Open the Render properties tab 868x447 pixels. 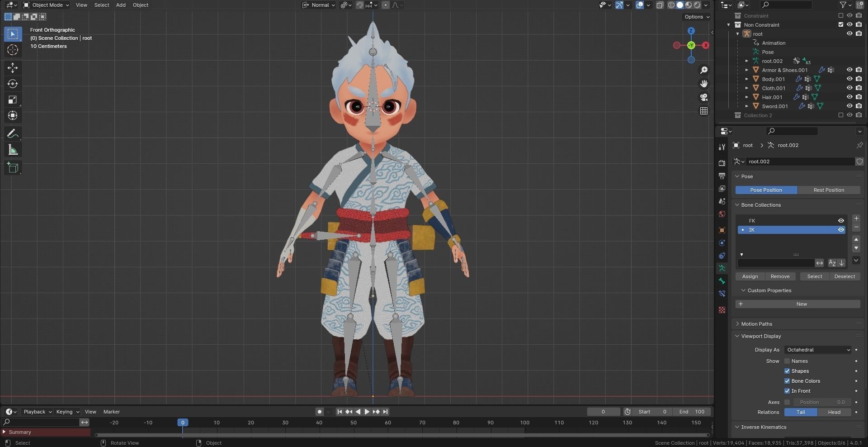(722, 163)
